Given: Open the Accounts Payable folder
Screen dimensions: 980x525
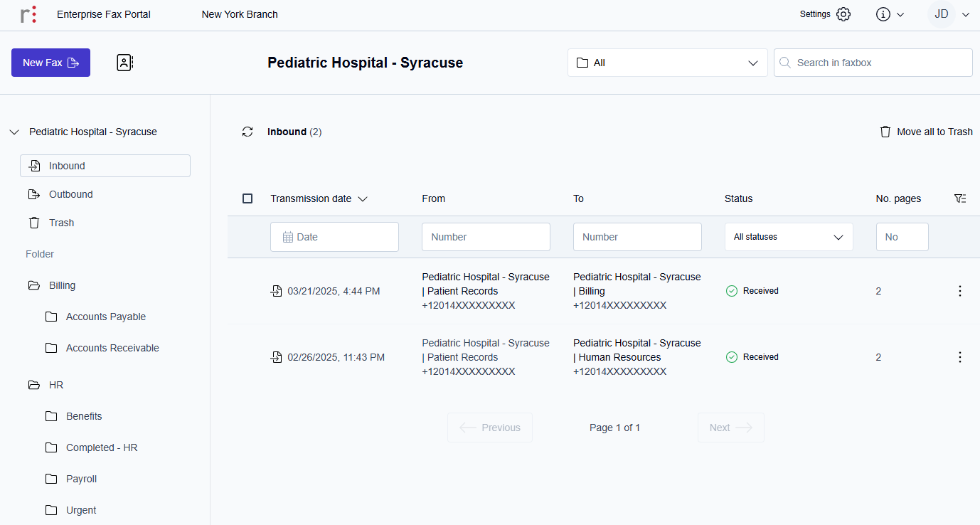Looking at the screenshot, I should 105,317.
